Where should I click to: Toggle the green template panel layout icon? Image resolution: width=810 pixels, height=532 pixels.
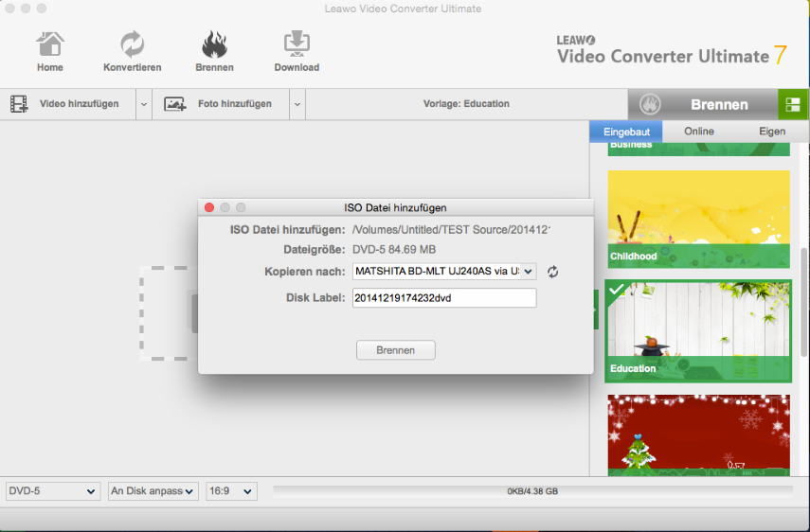793,104
